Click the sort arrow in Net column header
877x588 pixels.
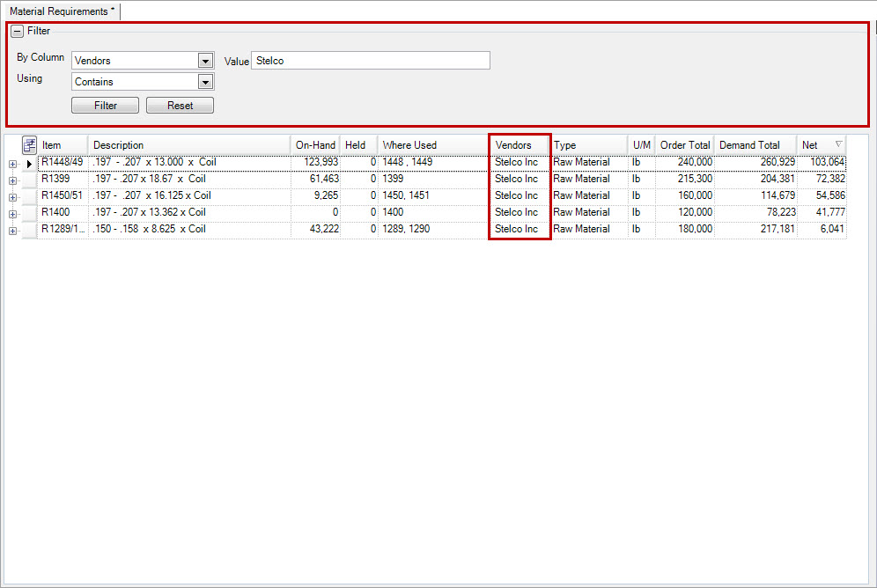click(x=838, y=144)
